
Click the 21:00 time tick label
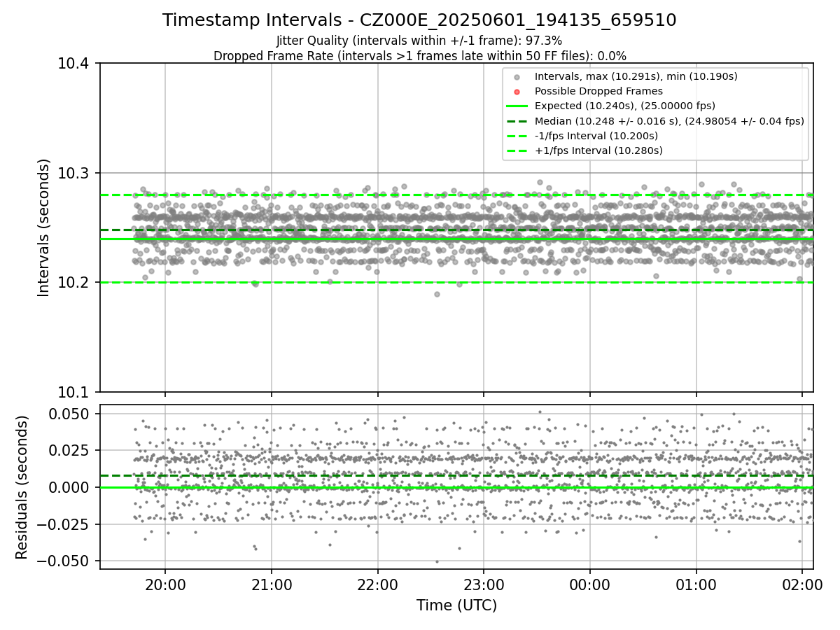click(x=272, y=584)
